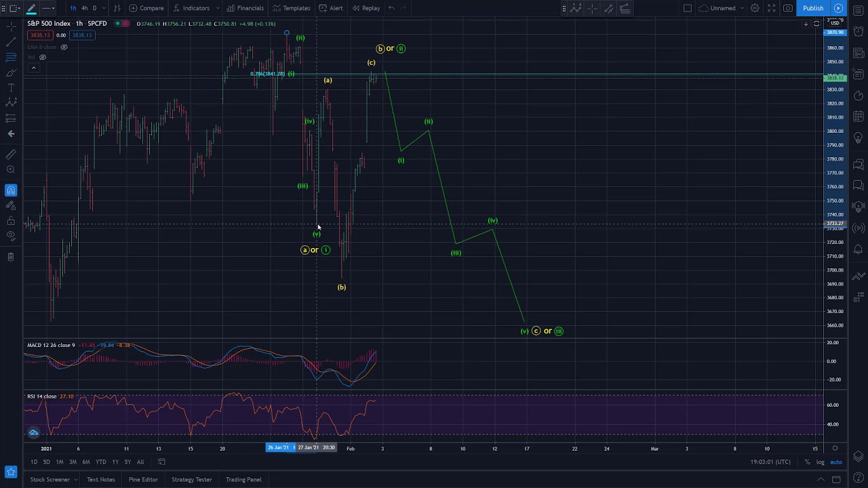Open the patterns tool group

tap(11, 102)
